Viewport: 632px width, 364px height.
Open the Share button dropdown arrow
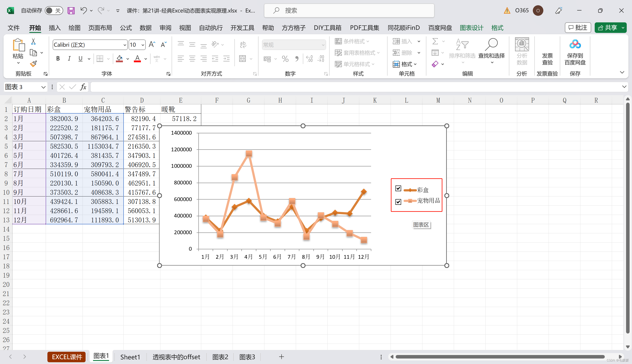(623, 28)
